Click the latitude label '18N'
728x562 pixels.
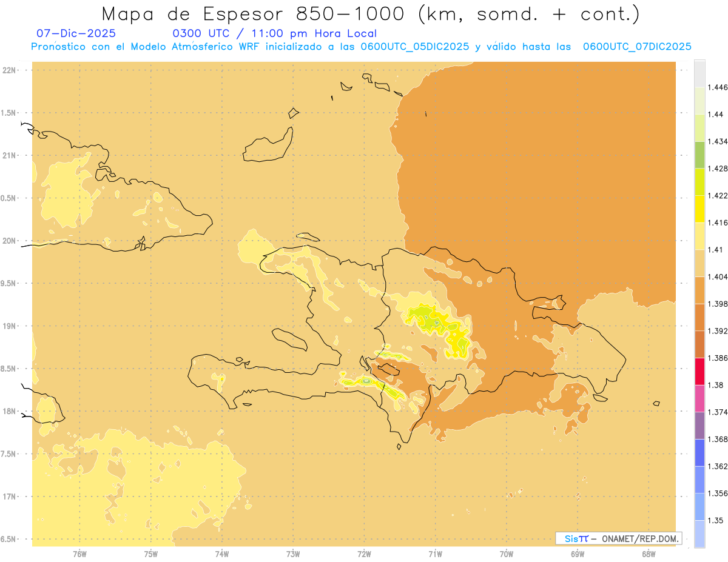point(9,412)
